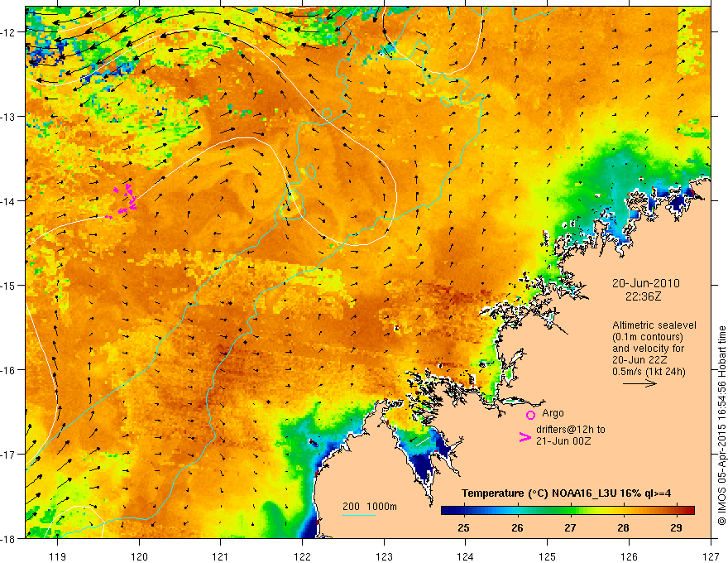Viewport: 728px width, 563px height.
Task: Click the 120 longitude axis label
Action: point(139,556)
